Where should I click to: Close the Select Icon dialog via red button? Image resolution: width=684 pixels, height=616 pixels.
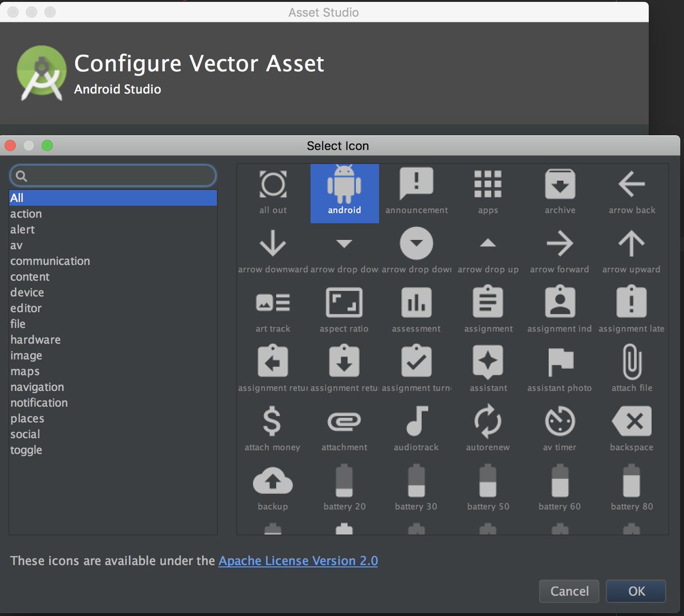coord(10,145)
